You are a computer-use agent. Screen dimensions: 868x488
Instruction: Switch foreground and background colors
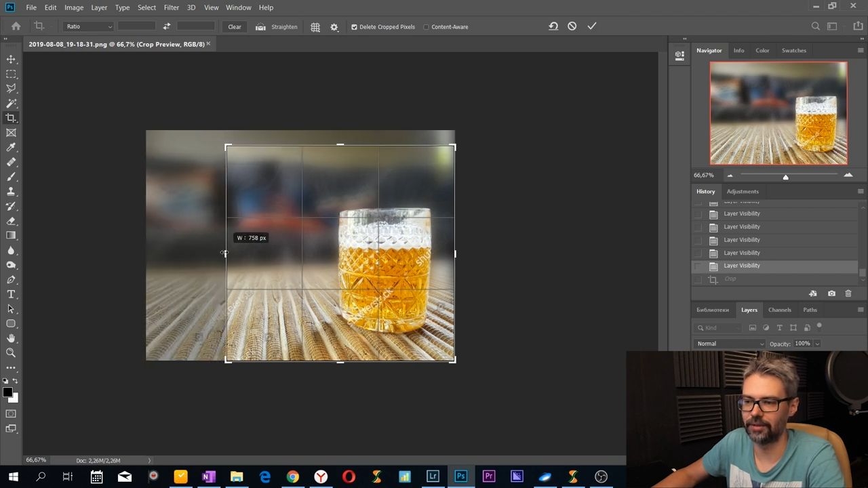[x=15, y=381]
